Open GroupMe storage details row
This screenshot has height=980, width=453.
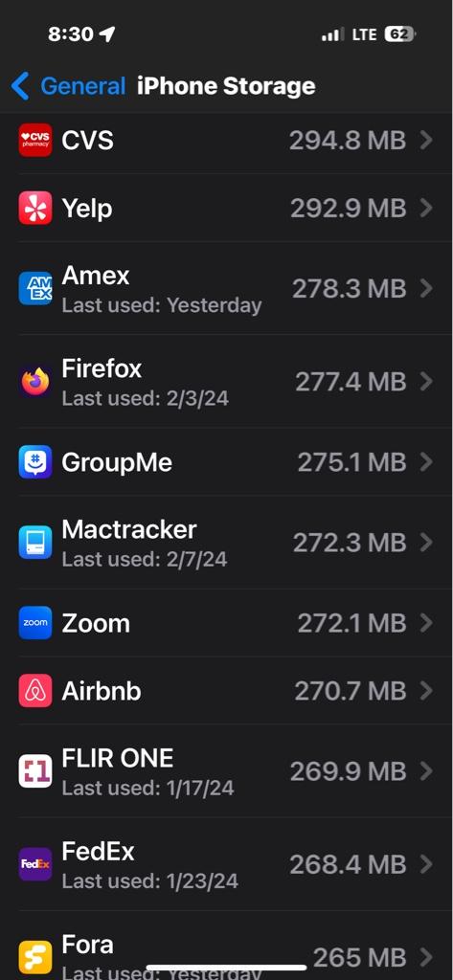coord(226,462)
